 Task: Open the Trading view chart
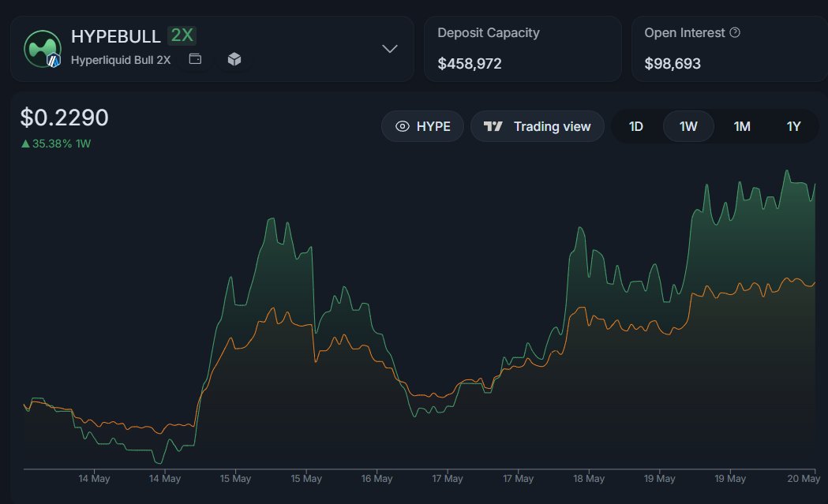coord(537,126)
